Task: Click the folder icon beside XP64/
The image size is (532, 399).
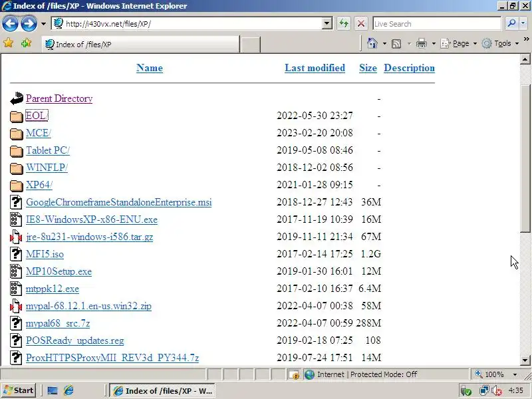Action: [16, 186]
